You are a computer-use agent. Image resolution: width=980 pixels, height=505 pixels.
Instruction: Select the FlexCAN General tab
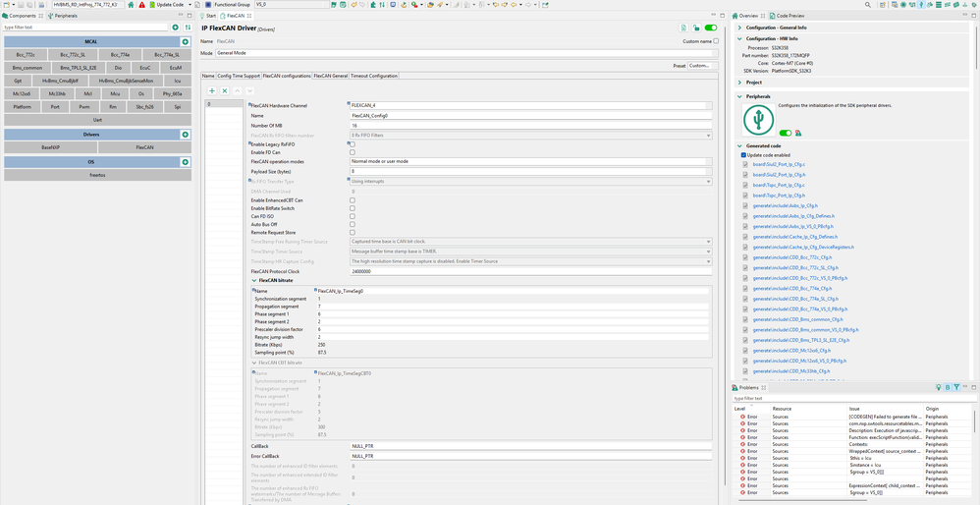331,76
